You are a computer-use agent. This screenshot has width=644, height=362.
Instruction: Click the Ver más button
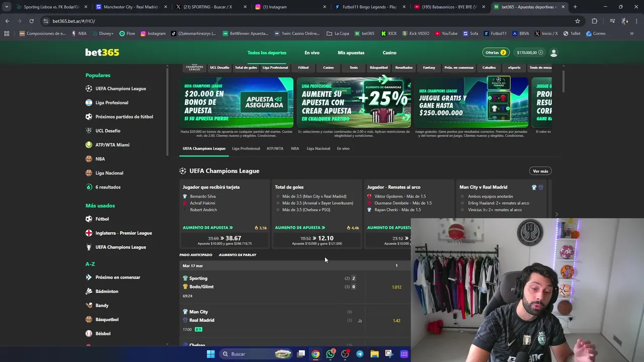point(540,171)
